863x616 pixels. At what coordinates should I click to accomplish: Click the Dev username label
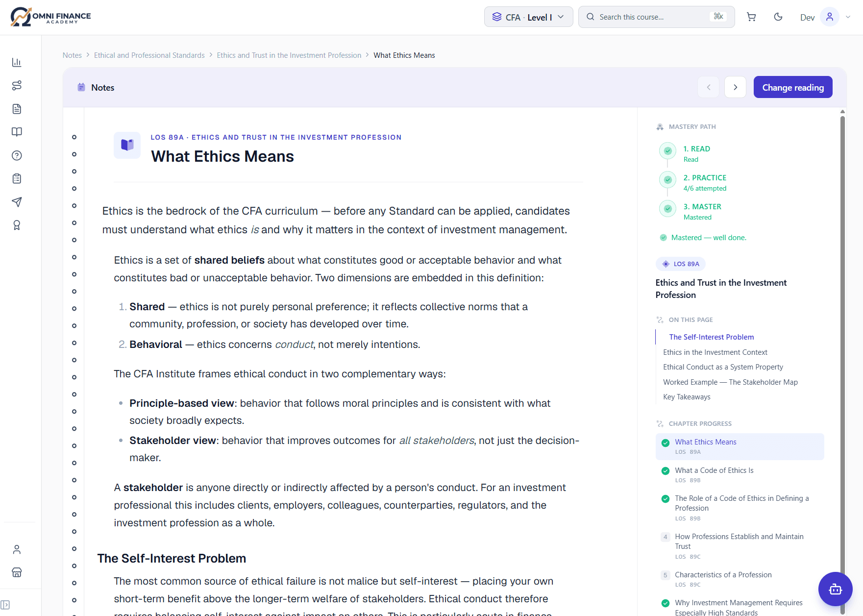click(x=807, y=18)
